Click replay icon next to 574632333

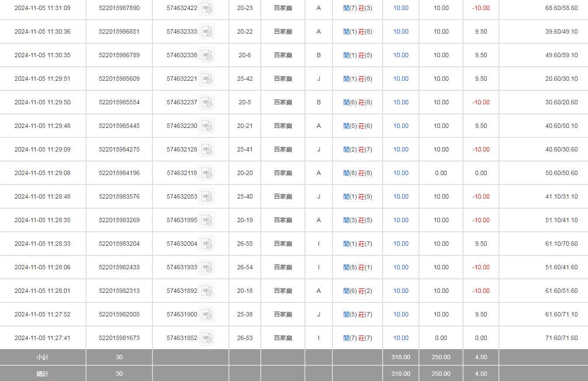[x=207, y=32]
